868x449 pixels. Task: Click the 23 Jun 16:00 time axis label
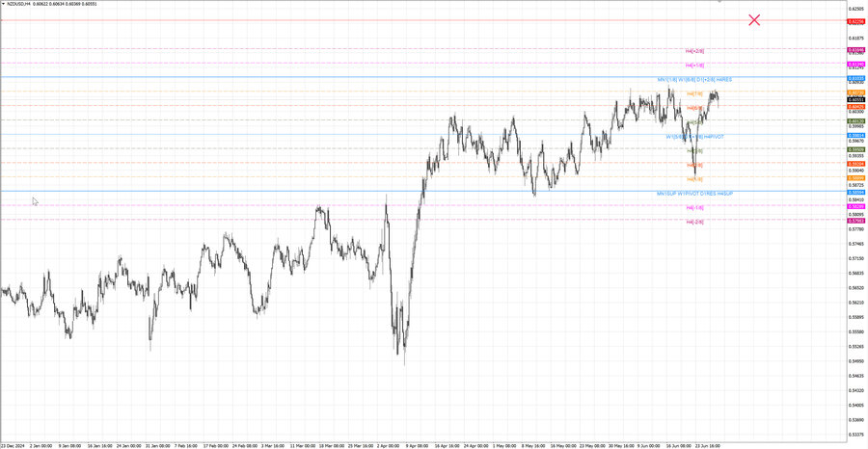707,445
